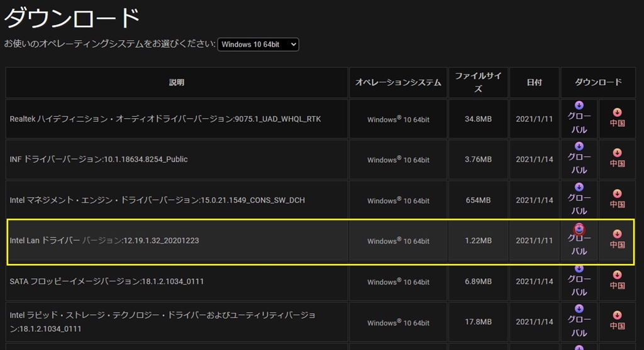
Task: Click China download icon for INF driver
Action: (x=618, y=153)
